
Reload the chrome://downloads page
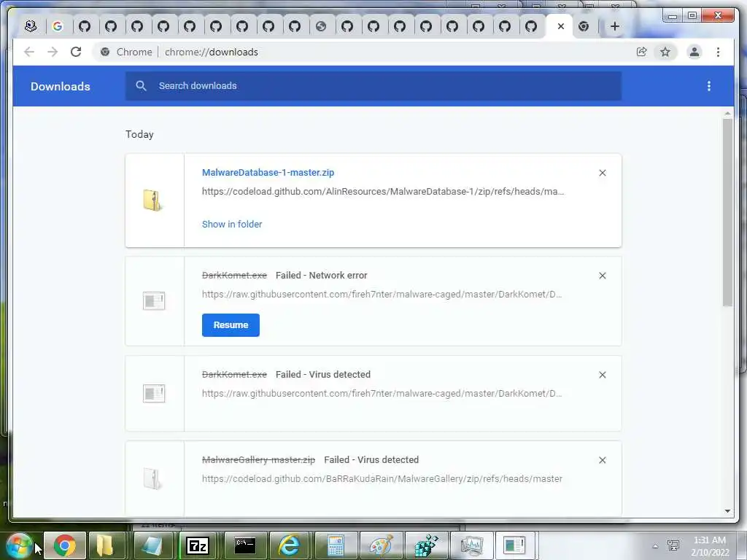pyautogui.click(x=76, y=52)
